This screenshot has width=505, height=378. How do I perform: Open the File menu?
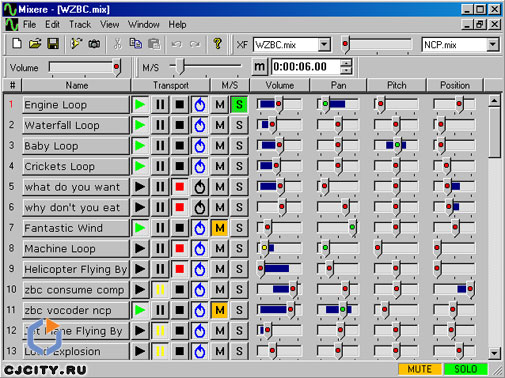tap(29, 25)
